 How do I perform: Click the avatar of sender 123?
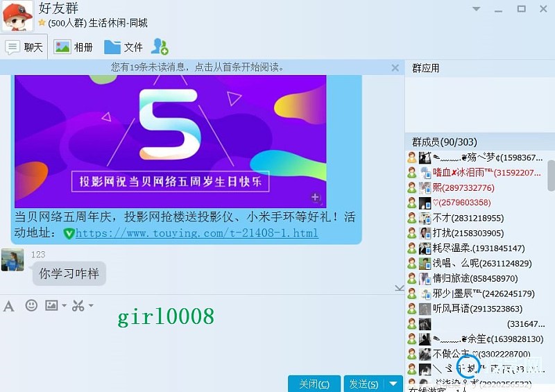pyautogui.click(x=12, y=260)
